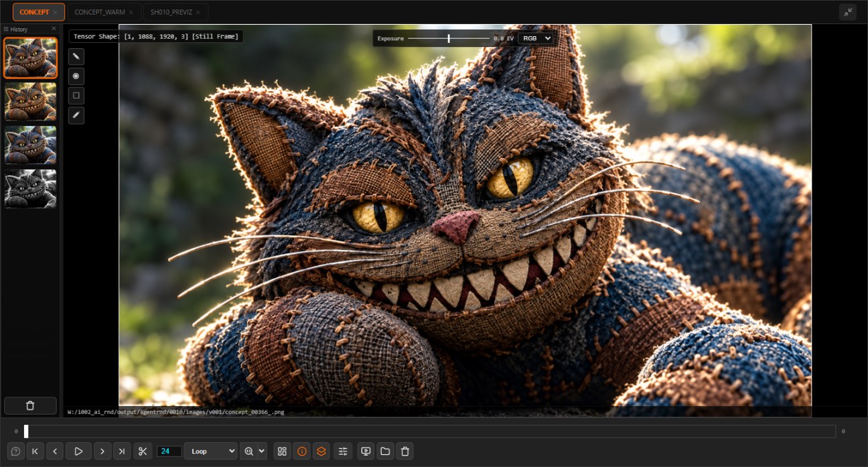Collapse the viewer with the top-right arrows icon
Screen dimensions: 868x467
point(848,12)
